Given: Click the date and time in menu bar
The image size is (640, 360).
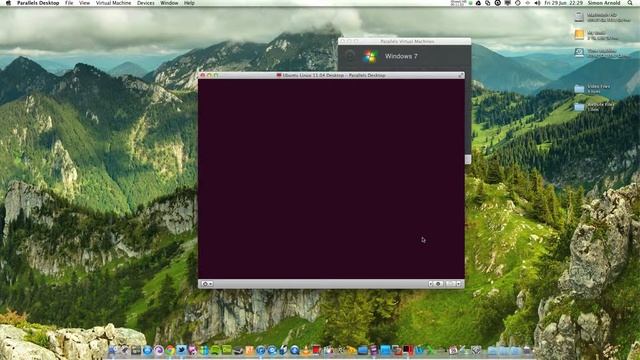Looking at the screenshot, I should tap(564, 3).
